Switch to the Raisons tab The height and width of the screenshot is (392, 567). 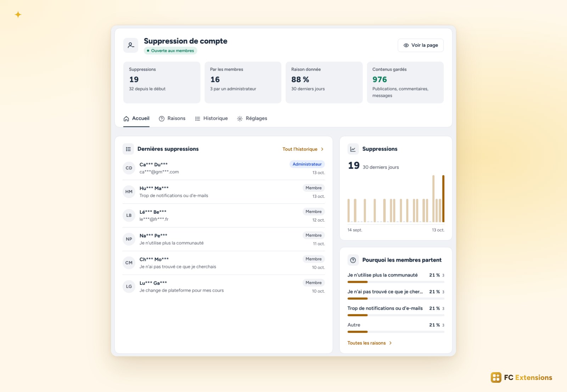172,119
